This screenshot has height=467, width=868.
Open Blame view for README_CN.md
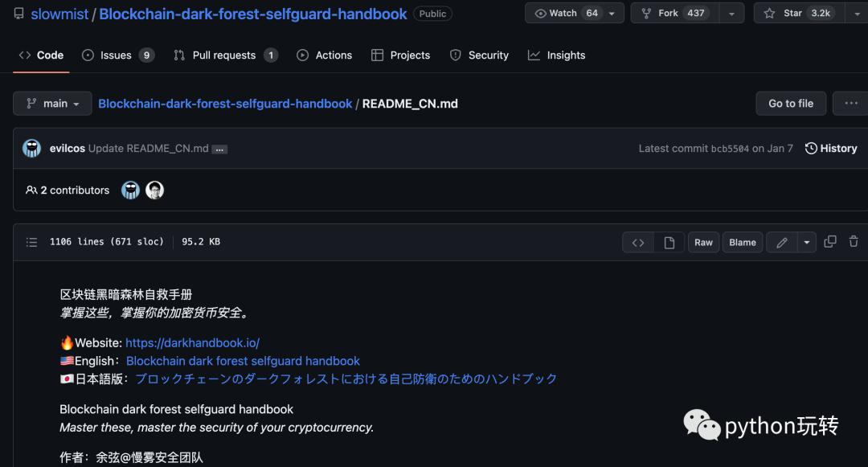(742, 242)
